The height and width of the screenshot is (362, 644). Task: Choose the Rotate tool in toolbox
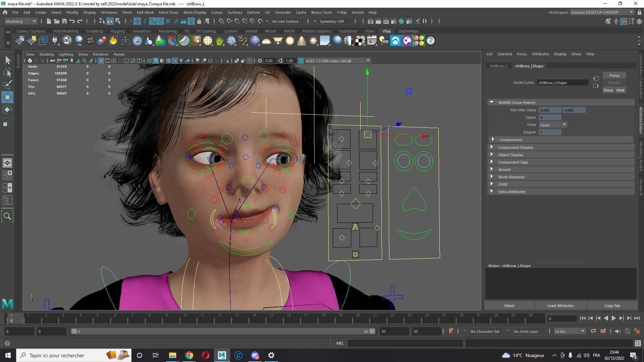click(x=8, y=110)
